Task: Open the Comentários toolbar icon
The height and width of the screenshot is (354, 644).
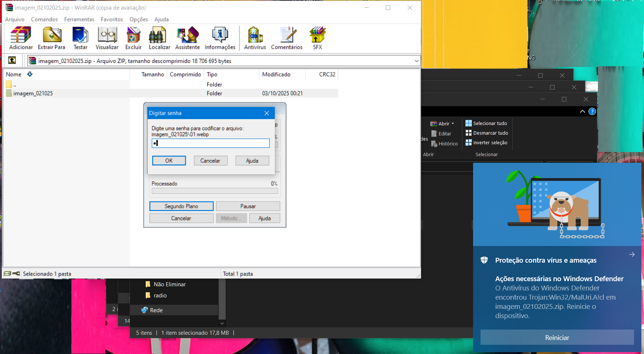Action: coord(287,38)
